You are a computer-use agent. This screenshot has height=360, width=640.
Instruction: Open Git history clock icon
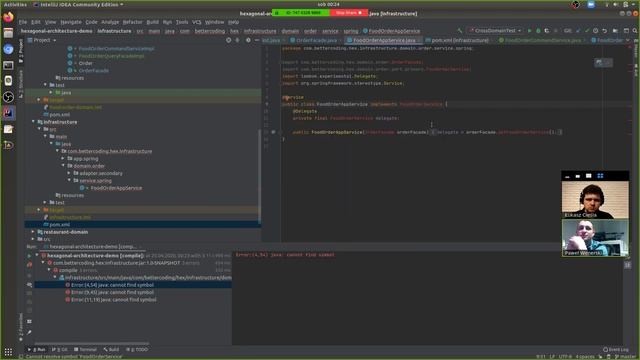pyautogui.click(x=596, y=31)
